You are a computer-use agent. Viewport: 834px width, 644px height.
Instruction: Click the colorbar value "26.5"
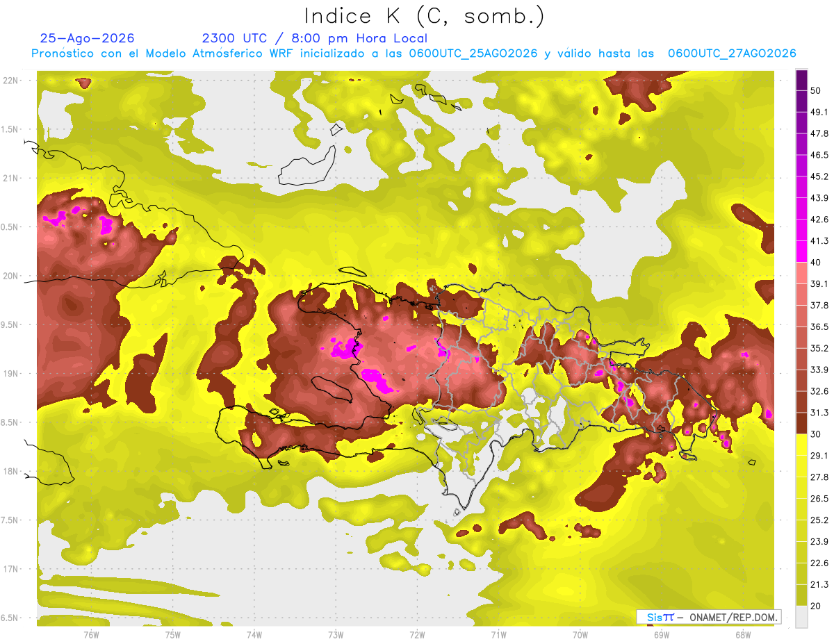coord(819,498)
